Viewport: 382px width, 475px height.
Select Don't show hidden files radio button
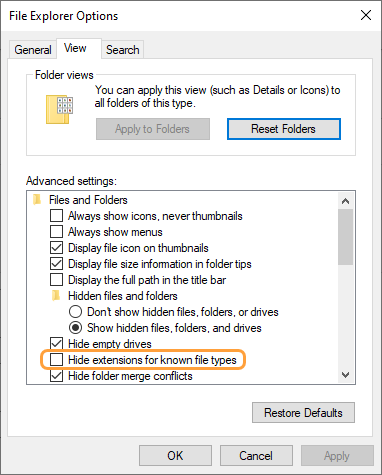(75, 312)
